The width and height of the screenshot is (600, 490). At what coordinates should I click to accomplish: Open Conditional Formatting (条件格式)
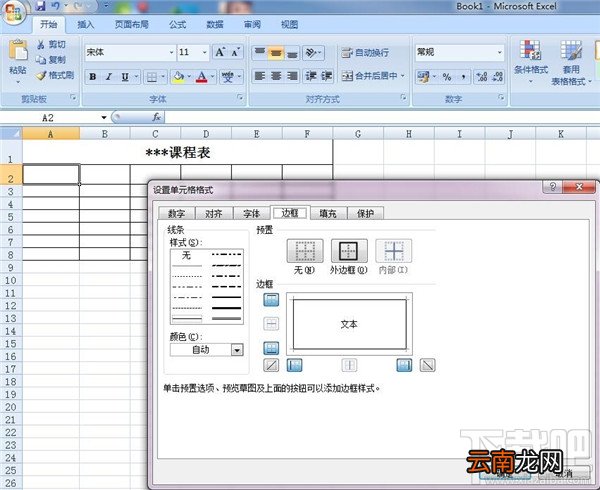(531, 62)
